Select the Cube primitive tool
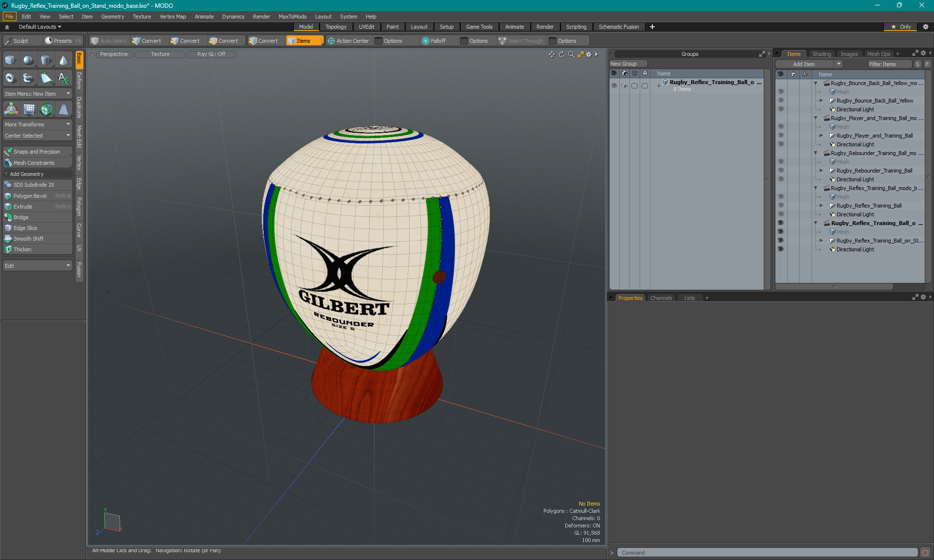Viewport: 934px width, 560px height. click(10, 60)
